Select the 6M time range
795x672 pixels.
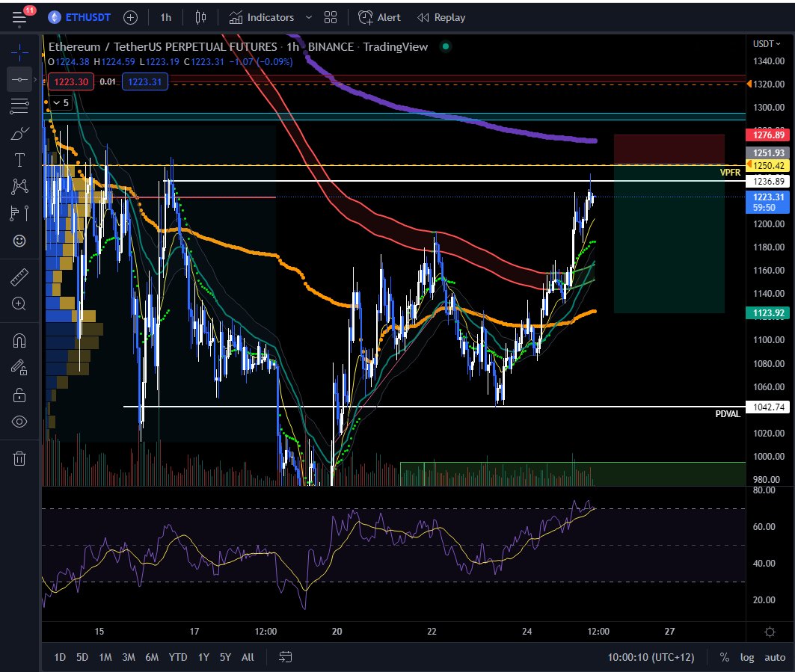tap(152, 657)
